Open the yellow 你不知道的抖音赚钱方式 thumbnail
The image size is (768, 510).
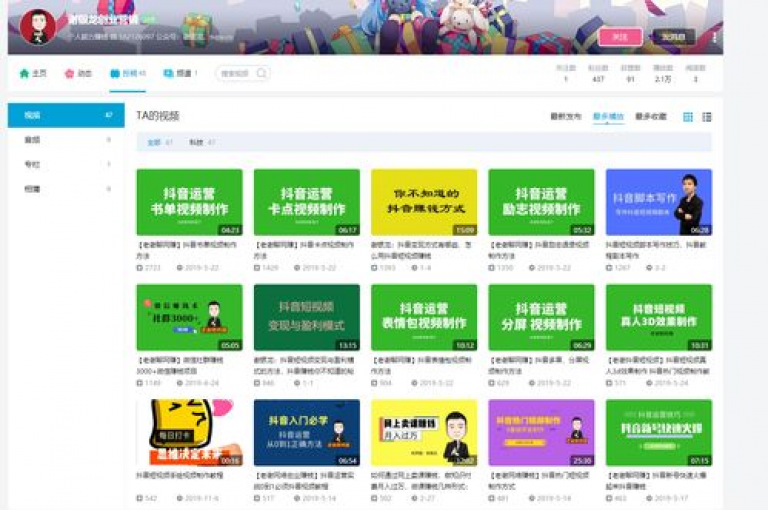click(x=424, y=202)
